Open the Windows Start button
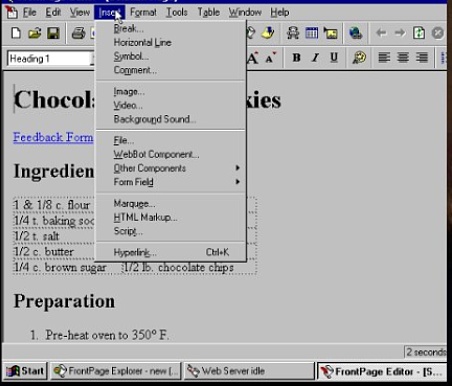 [x=25, y=371]
